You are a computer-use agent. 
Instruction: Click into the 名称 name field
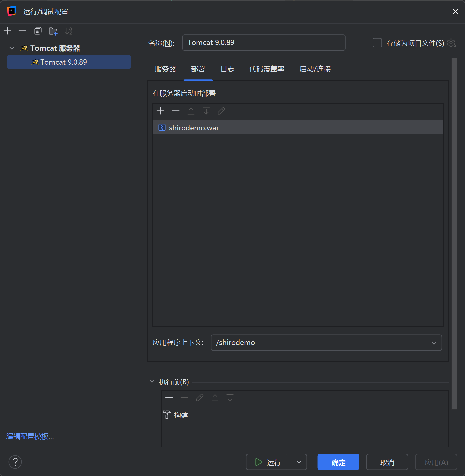(x=264, y=43)
